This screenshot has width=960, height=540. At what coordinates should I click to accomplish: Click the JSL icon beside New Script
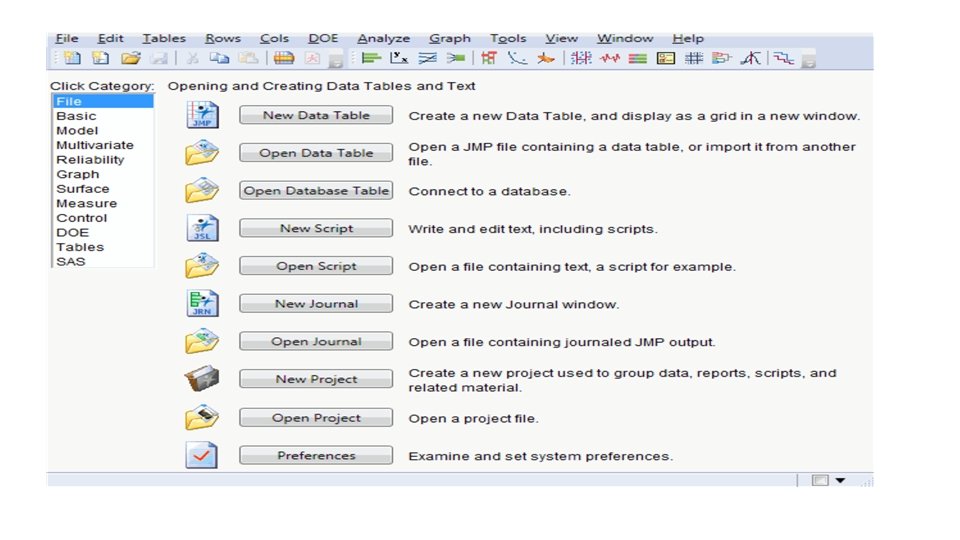202,228
